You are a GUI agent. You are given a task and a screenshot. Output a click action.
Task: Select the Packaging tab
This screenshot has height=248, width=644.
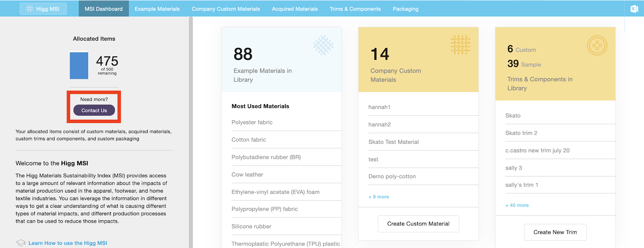coord(406,9)
